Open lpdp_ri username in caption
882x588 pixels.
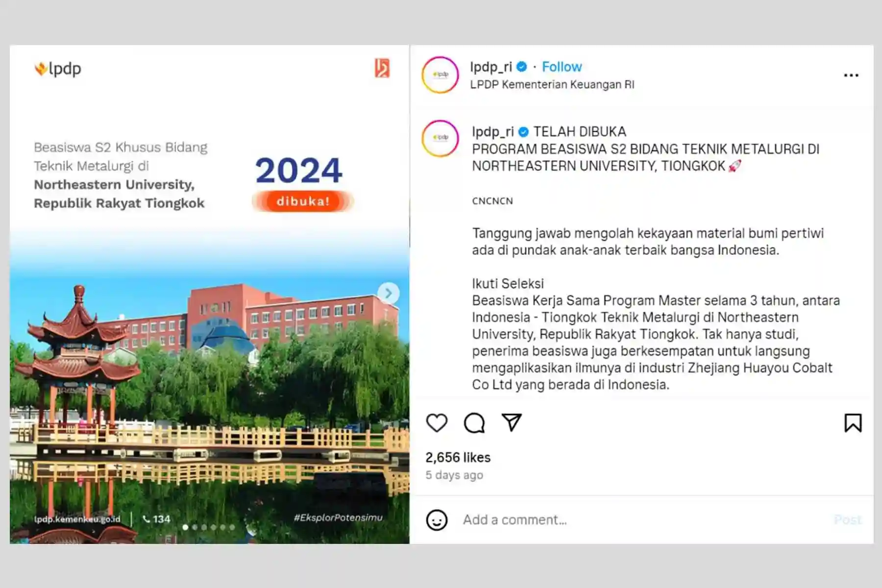(x=493, y=131)
